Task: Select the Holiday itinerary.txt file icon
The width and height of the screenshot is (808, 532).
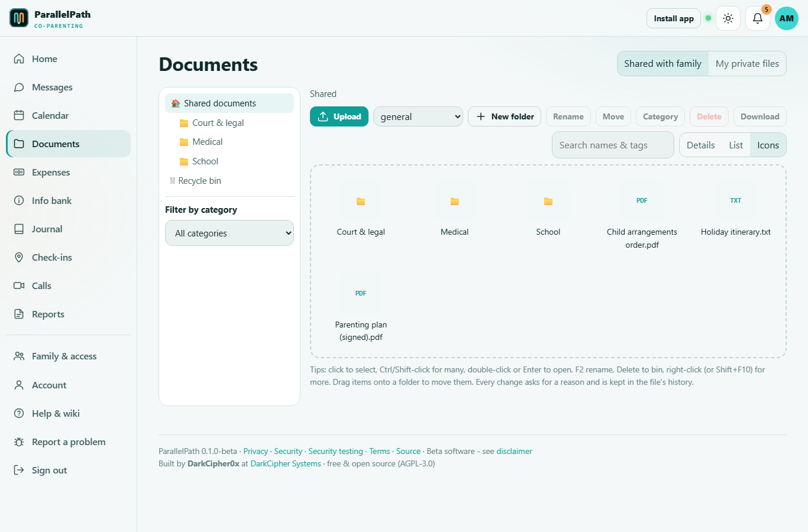Action: (736, 202)
